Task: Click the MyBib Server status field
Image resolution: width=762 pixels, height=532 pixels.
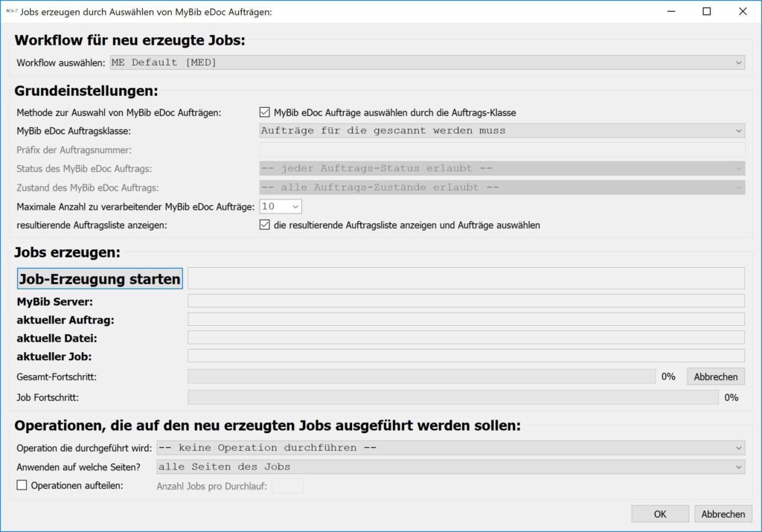Action: pos(465,301)
